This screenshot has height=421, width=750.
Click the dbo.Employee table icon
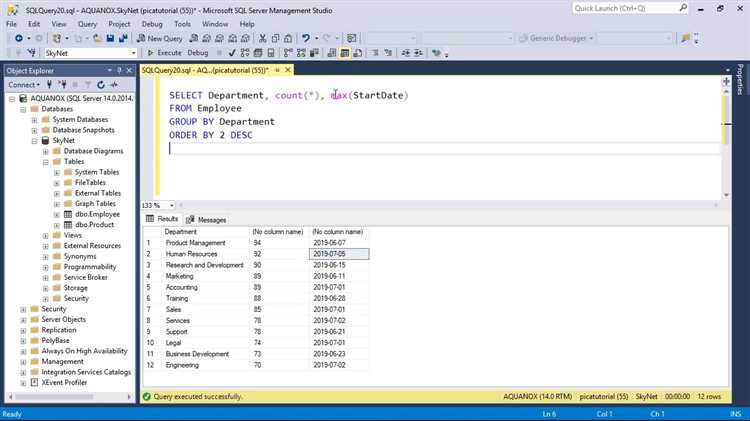click(x=67, y=214)
